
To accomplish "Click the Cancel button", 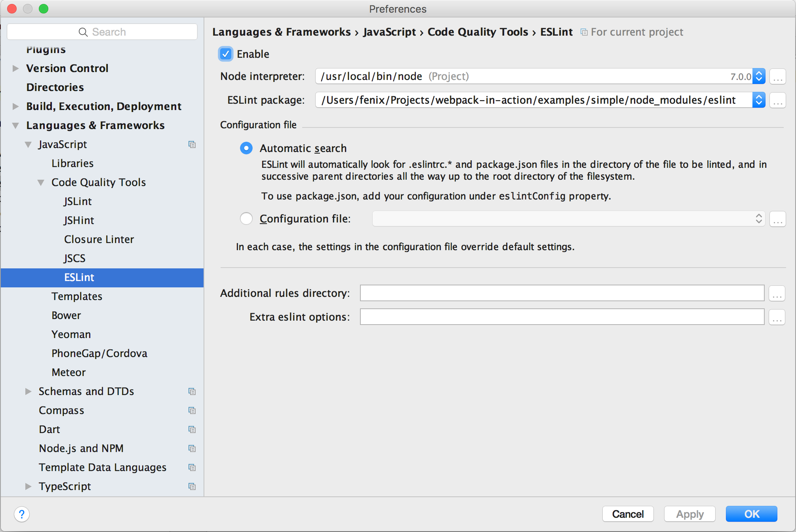I will coord(628,514).
